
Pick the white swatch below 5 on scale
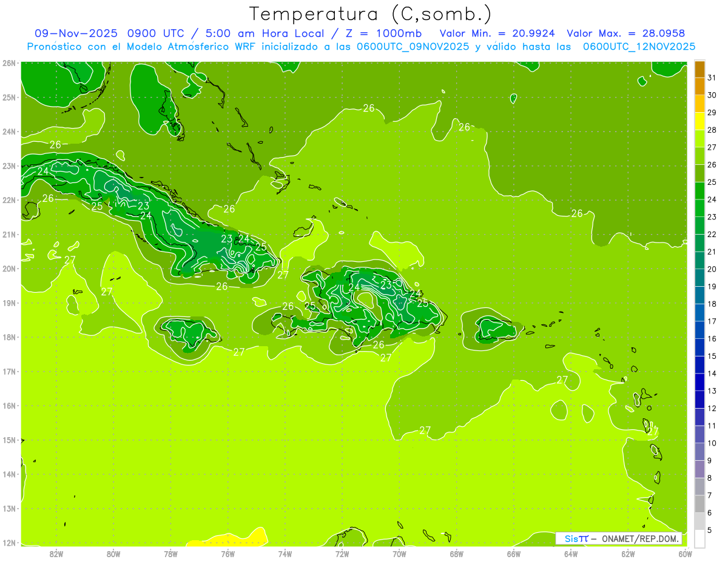point(699,538)
